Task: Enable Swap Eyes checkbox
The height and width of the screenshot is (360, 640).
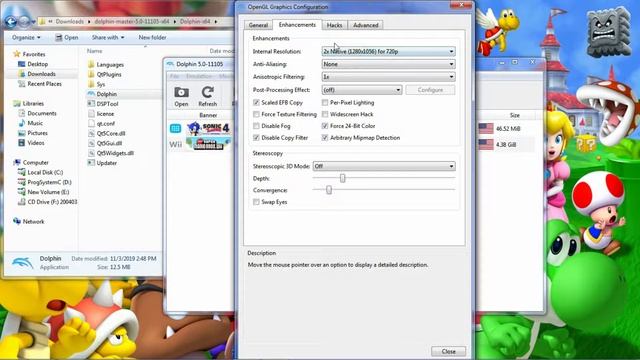Action: point(256,202)
